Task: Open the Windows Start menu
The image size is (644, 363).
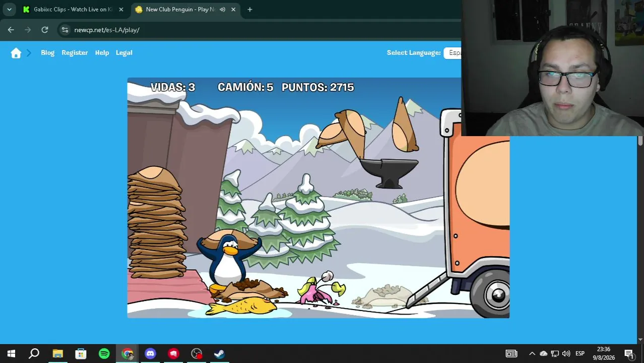Action: pos(11,353)
